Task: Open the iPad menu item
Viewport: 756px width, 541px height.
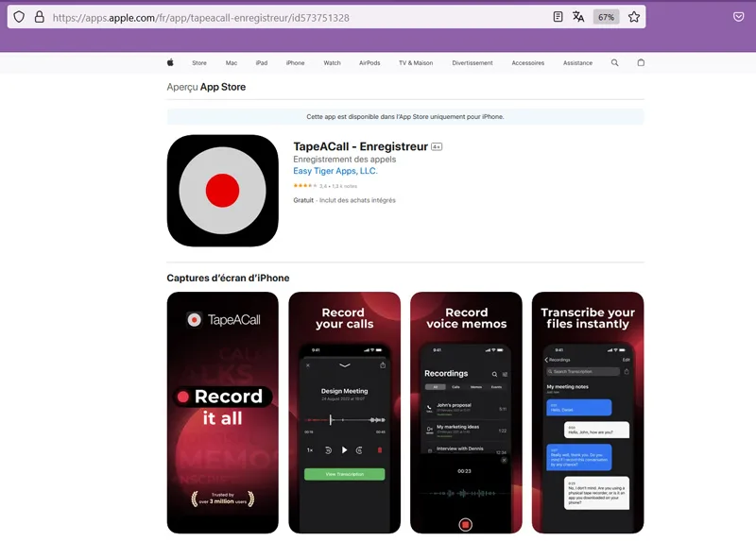Action: click(262, 63)
